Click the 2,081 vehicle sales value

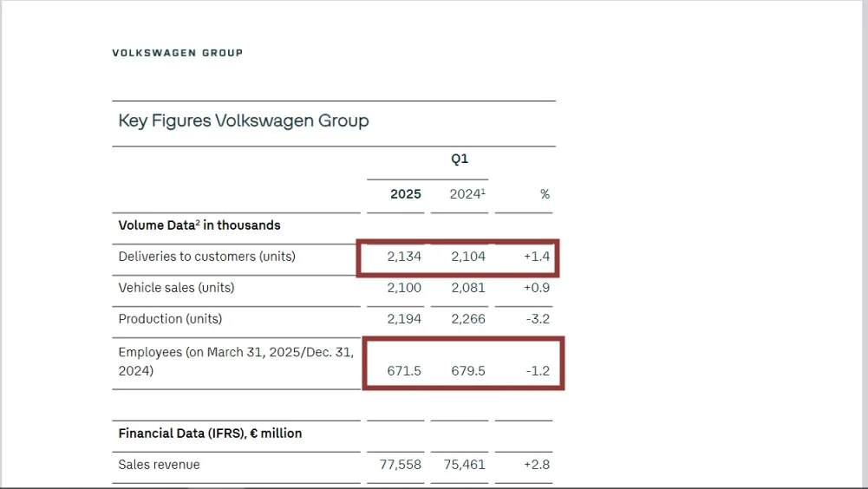(x=468, y=288)
